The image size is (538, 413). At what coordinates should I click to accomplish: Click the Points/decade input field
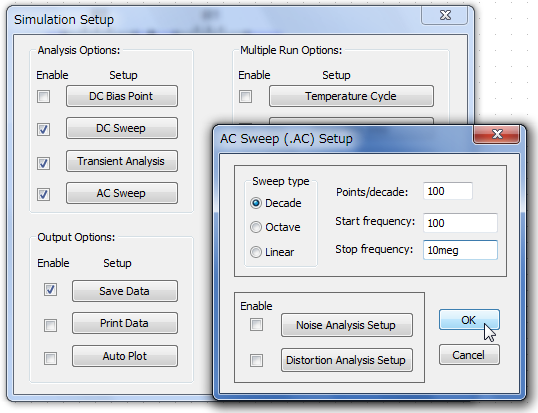(448, 191)
